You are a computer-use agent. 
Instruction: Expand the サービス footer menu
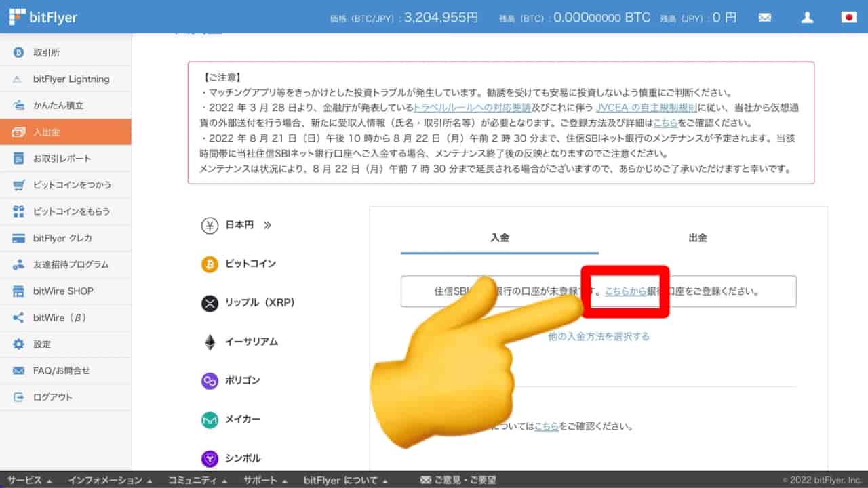pyautogui.click(x=29, y=480)
